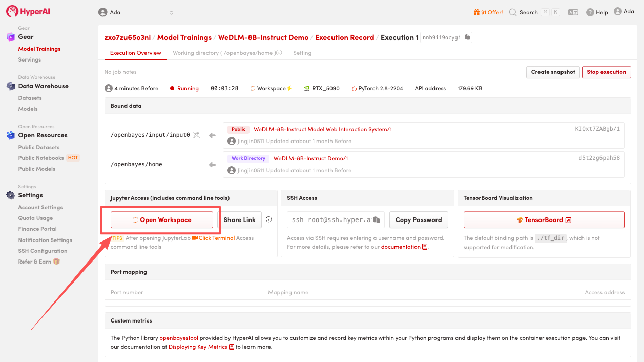Click the SSH command text field
The width and height of the screenshot is (644, 362).
tap(330, 220)
